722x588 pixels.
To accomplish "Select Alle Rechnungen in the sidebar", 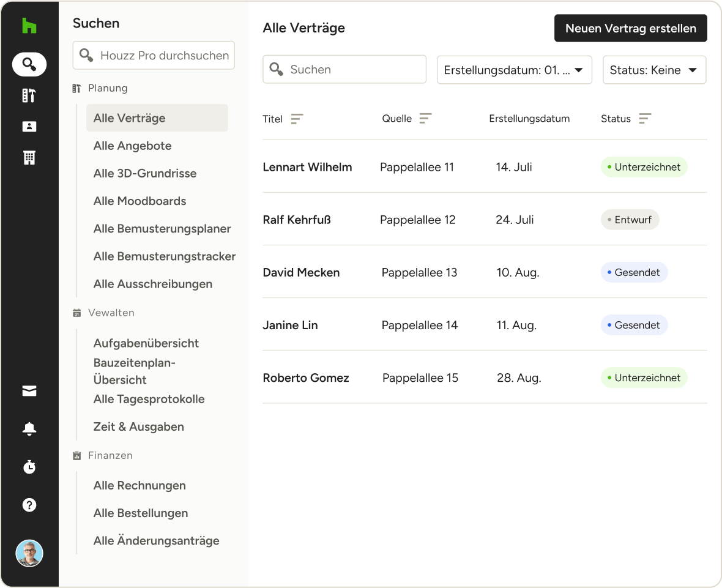I will coord(140,485).
